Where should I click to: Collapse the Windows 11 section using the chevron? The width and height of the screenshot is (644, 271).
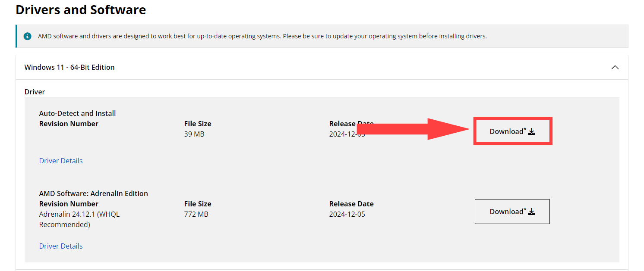[x=615, y=67]
